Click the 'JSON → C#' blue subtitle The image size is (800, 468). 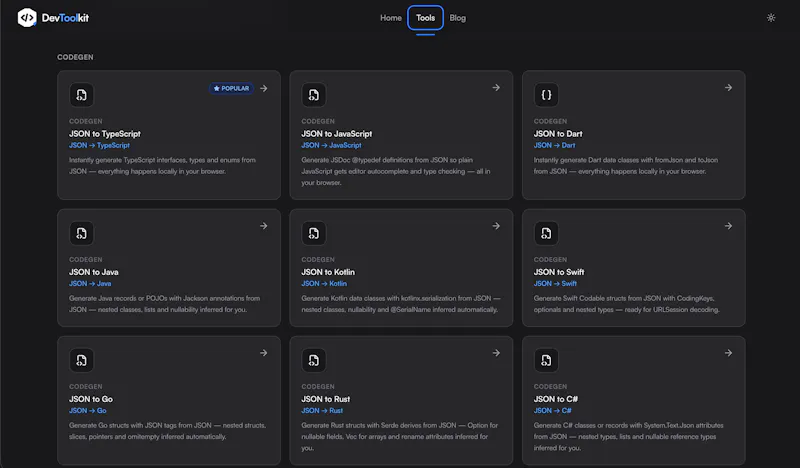pyautogui.click(x=553, y=411)
